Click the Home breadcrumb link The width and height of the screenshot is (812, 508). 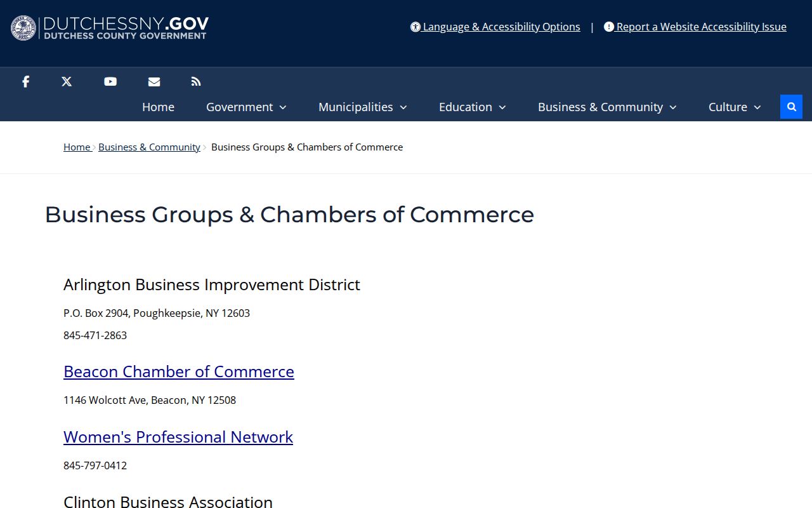[77, 147]
